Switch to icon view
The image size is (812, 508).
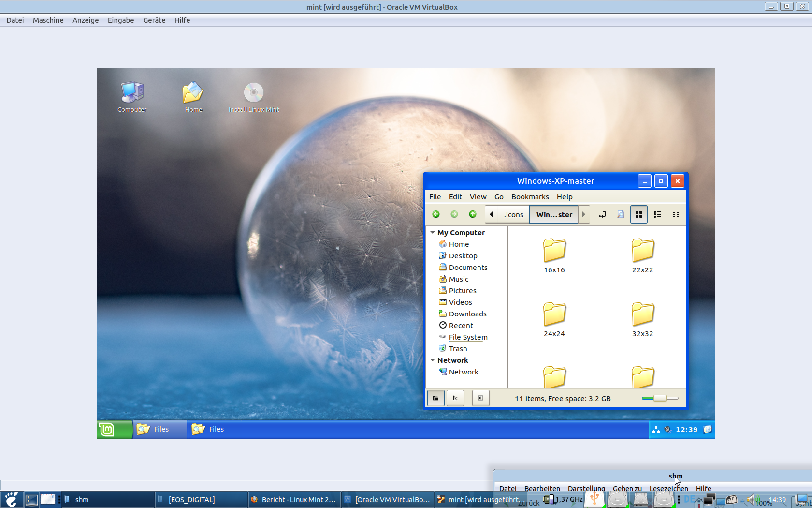639,214
